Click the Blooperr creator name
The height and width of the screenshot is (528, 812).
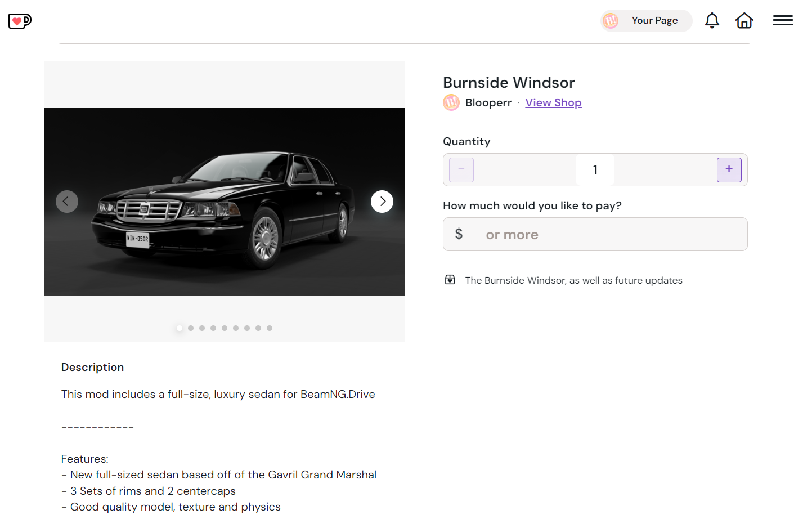point(488,103)
